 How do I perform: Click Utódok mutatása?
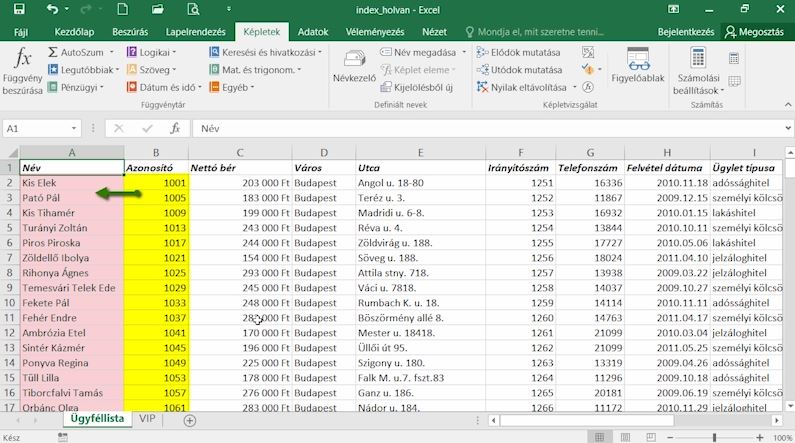click(x=519, y=70)
